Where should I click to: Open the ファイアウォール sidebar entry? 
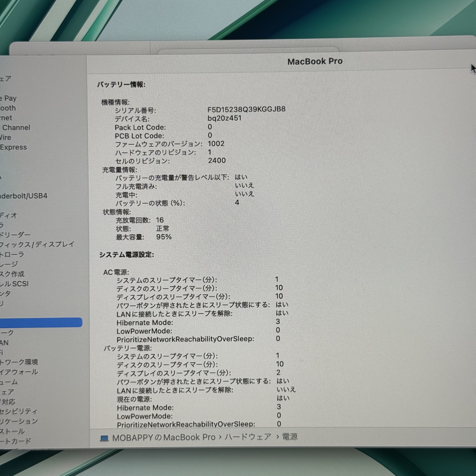(19, 372)
